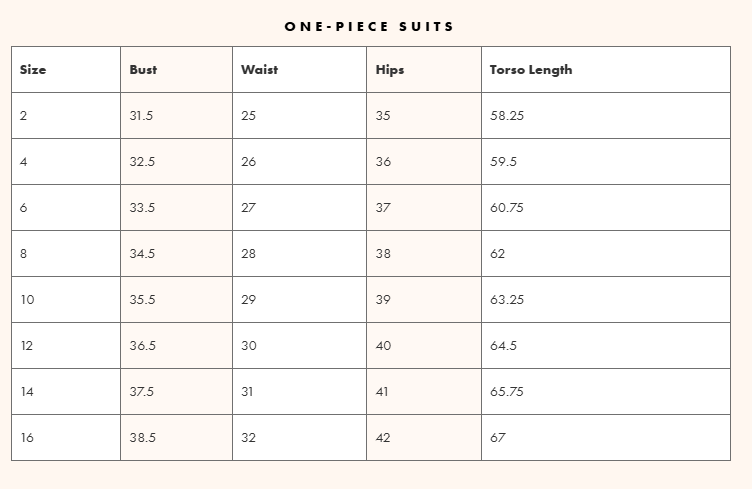Select the size 2 row label
The image size is (752, 489).
click(x=24, y=116)
